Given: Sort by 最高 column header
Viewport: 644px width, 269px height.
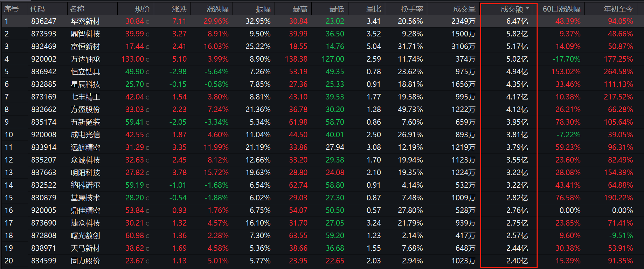Looking at the screenshot, I should (x=300, y=9).
